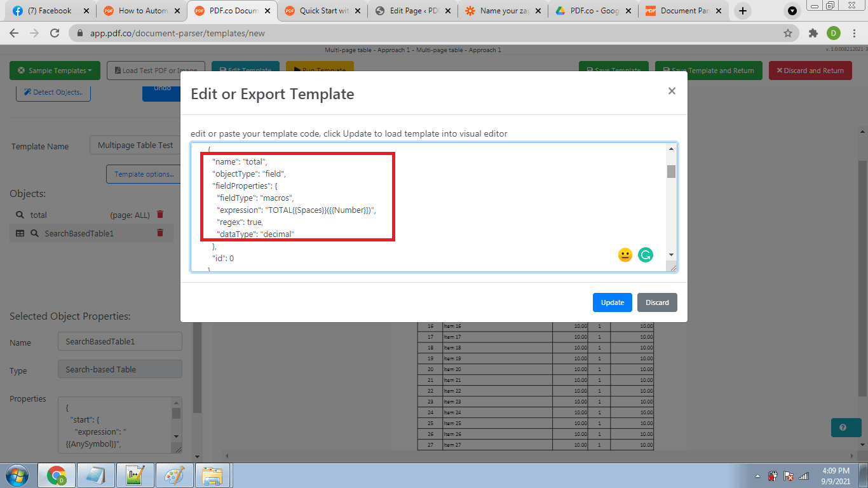Screen dimensions: 868x488
Task: Switch to the Quick Start browser tab
Action: pos(323,11)
